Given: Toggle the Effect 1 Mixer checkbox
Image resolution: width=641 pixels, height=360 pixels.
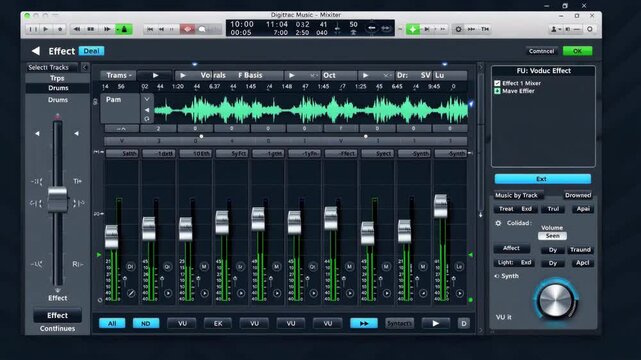Looking at the screenshot, I should coord(497,83).
